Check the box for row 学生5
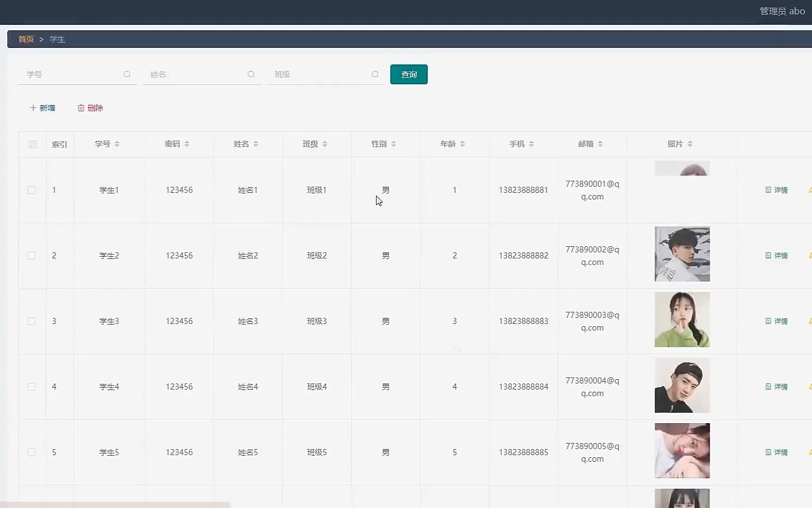The width and height of the screenshot is (812, 508). point(31,452)
